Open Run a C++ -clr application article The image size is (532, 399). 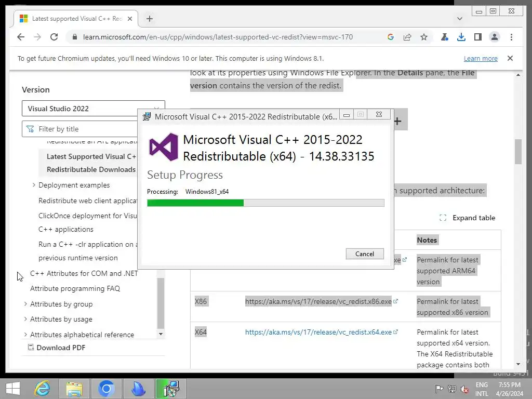pos(87,251)
